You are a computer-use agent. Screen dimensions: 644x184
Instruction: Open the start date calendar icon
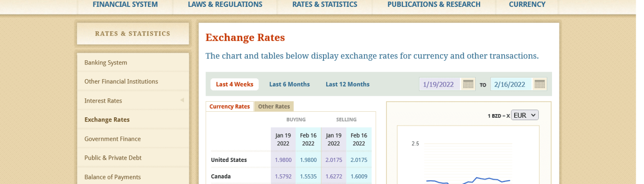tap(468, 84)
